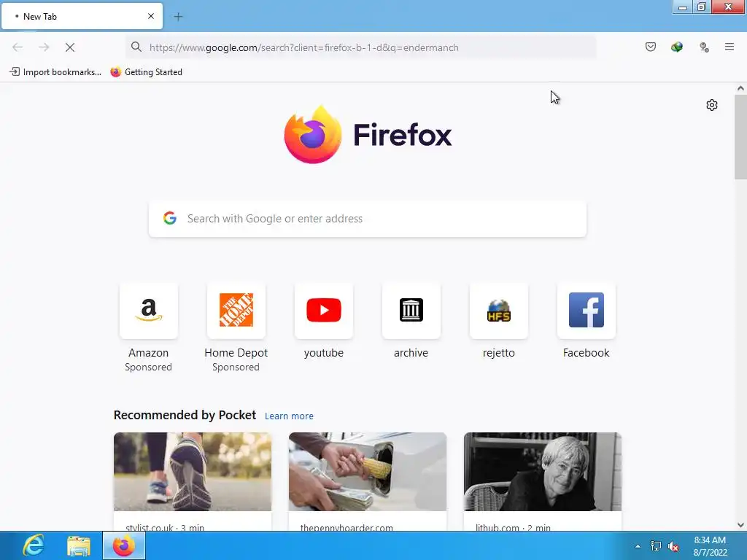747x560 pixels.
Task: Click the vertical scrollbar thumb
Action: pos(740,137)
